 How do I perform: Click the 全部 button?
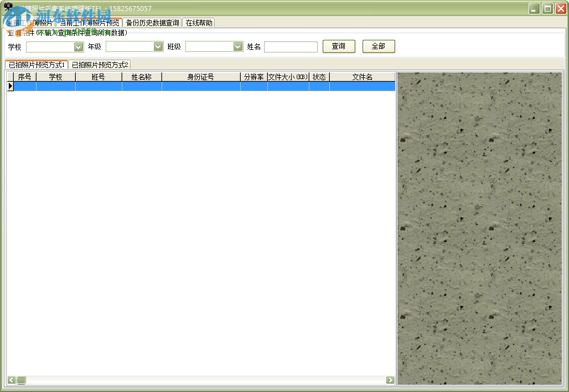(x=379, y=46)
